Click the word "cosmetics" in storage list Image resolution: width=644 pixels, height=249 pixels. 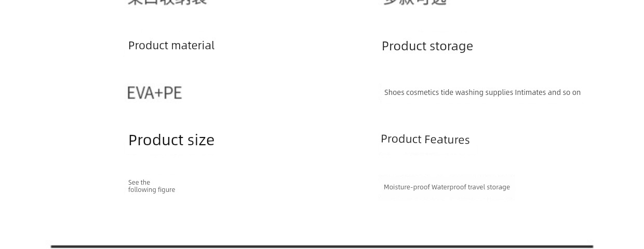point(423,92)
